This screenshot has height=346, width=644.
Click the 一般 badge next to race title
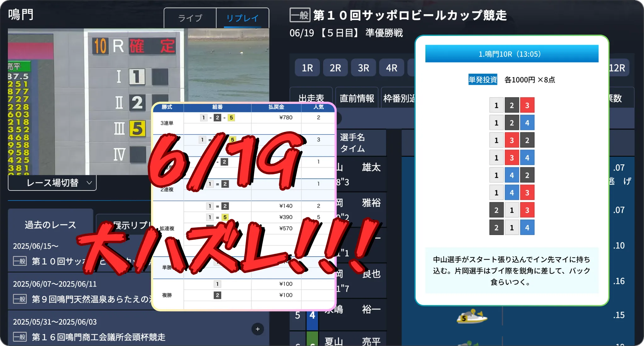300,15
